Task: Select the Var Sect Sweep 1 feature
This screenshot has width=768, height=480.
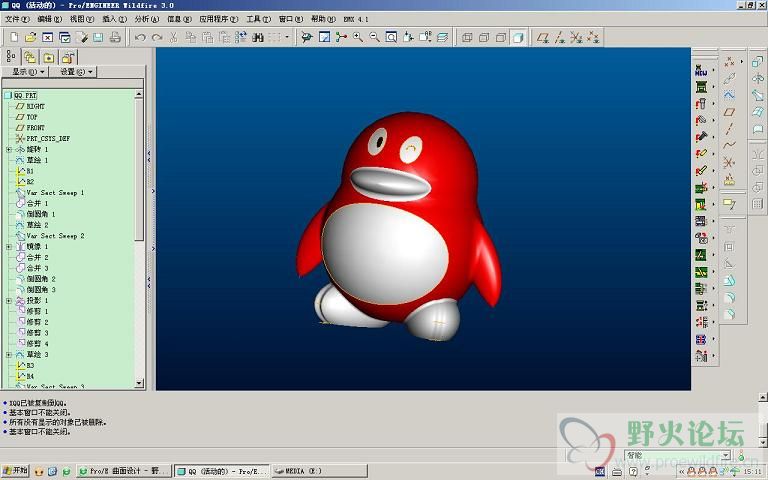Action: [55, 192]
